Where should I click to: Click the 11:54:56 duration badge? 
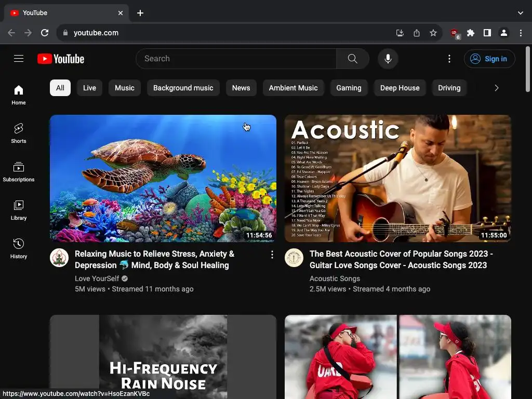[x=259, y=235]
